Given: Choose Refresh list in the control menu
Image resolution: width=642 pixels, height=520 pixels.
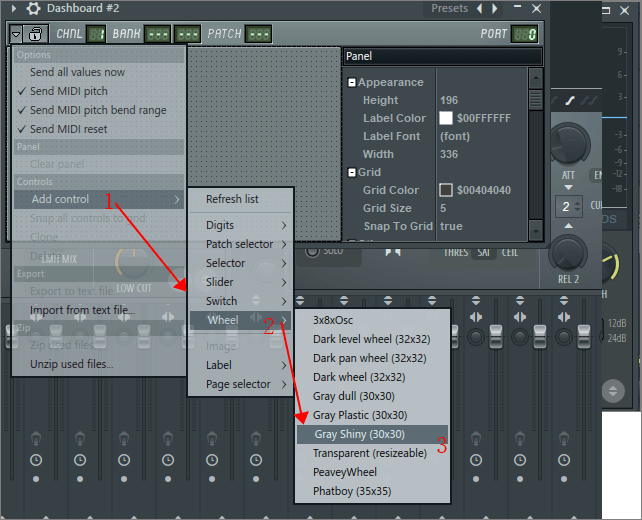Looking at the screenshot, I should click(x=232, y=199).
